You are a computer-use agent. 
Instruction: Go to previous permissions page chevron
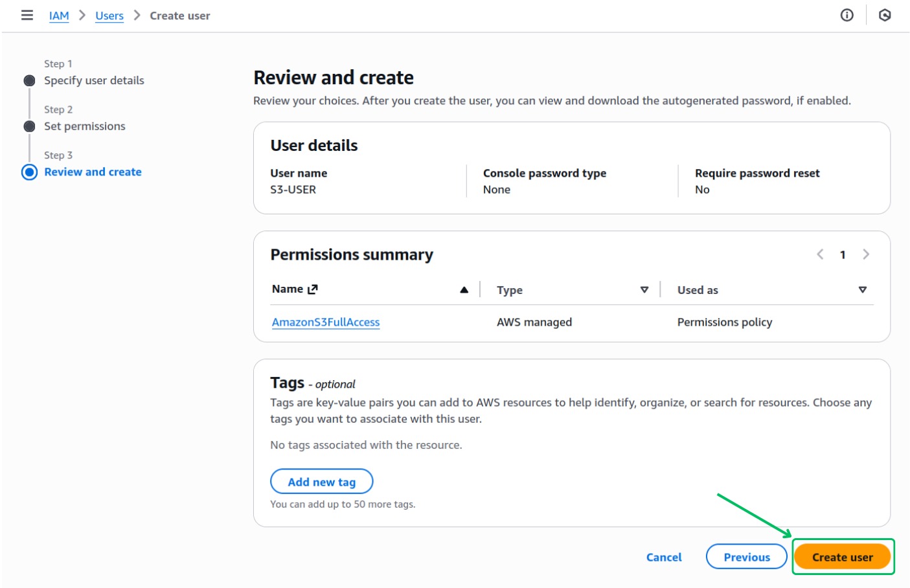[820, 254]
